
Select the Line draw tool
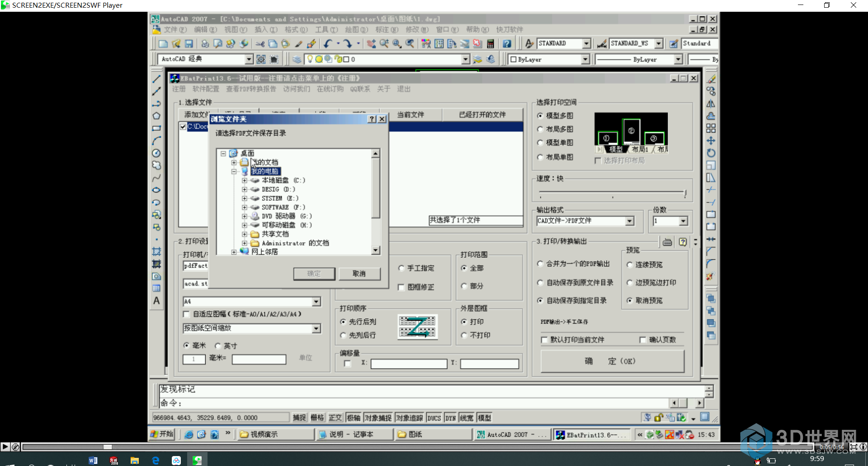156,79
